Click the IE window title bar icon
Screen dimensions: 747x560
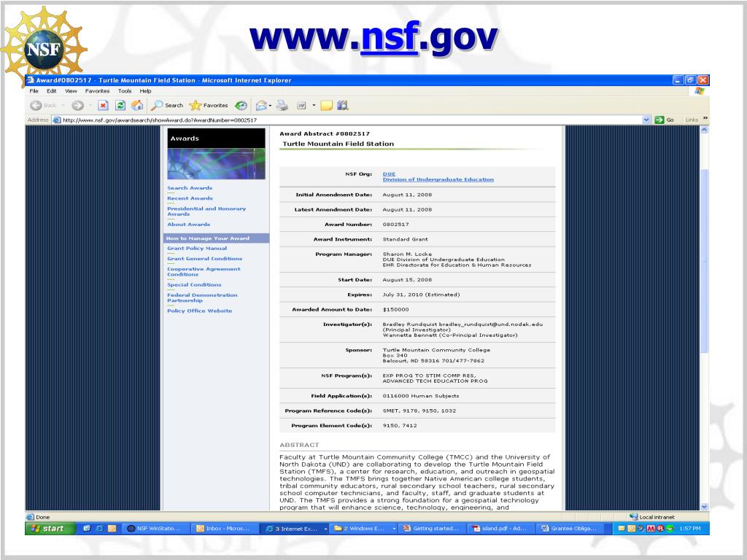31,80
